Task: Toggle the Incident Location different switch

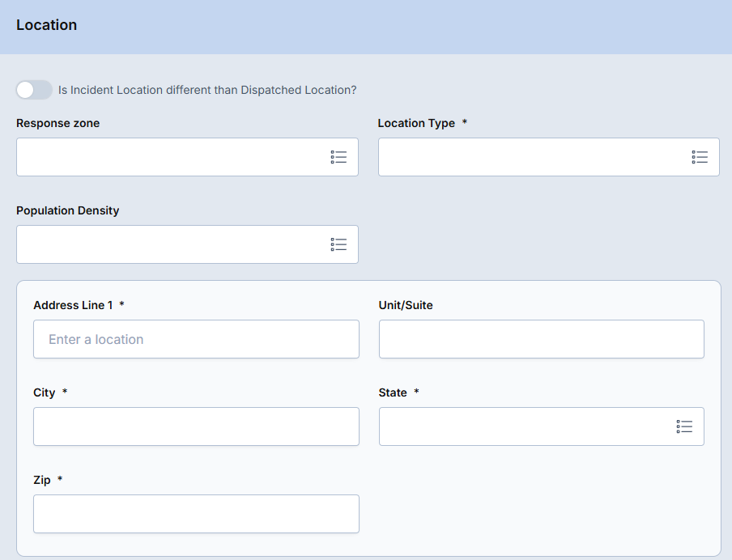Action: tap(34, 90)
